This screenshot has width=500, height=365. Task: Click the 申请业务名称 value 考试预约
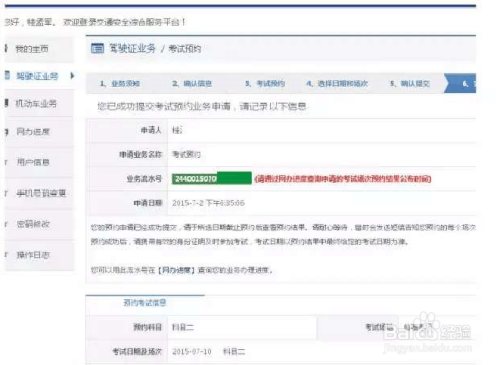click(x=186, y=154)
